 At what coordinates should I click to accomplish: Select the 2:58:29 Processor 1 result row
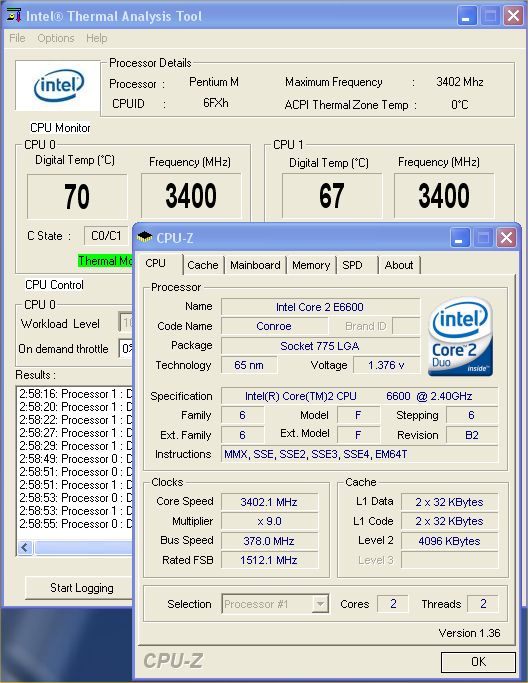tap(75, 446)
